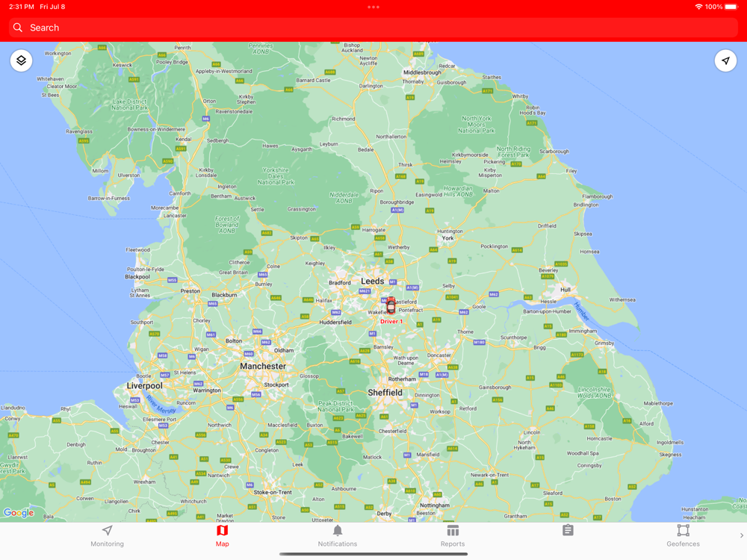Screen dimensions: 747x560
Task: Switch to the Geofences tab
Action: click(x=684, y=536)
